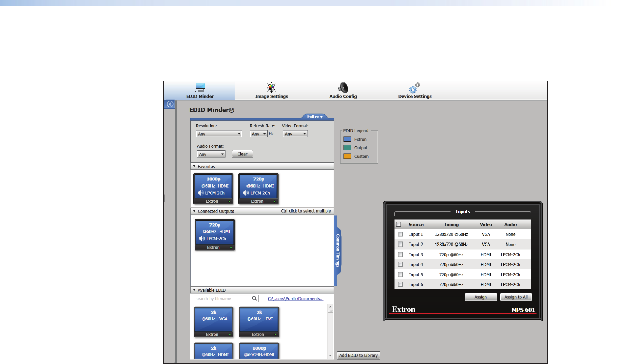Image resolution: width=617 pixels, height=364 pixels.
Task: Collapse the Filter panel tab
Action: pos(316,117)
